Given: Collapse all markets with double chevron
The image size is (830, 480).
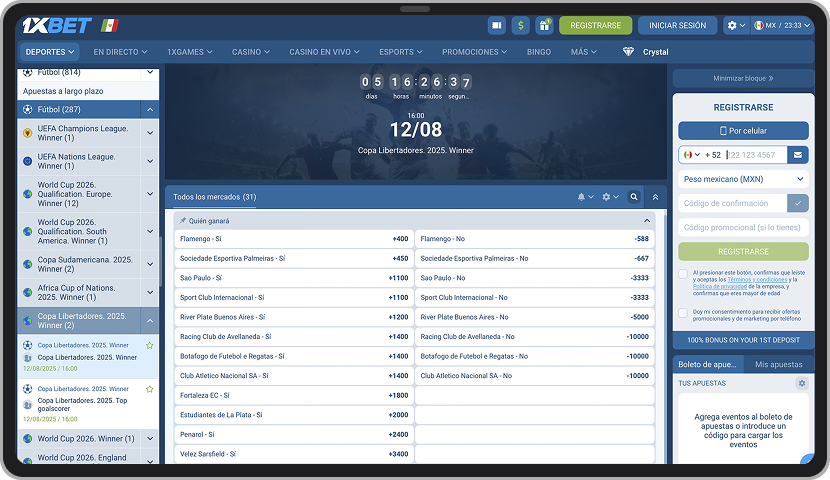Looking at the screenshot, I should [x=655, y=197].
